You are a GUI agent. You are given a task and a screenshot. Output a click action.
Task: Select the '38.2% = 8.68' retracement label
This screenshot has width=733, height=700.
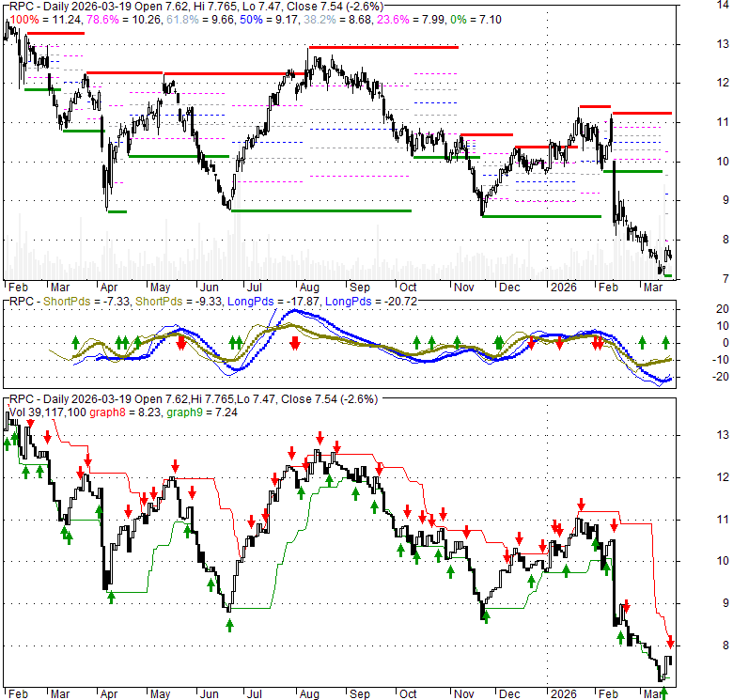(x=338, y=20)
